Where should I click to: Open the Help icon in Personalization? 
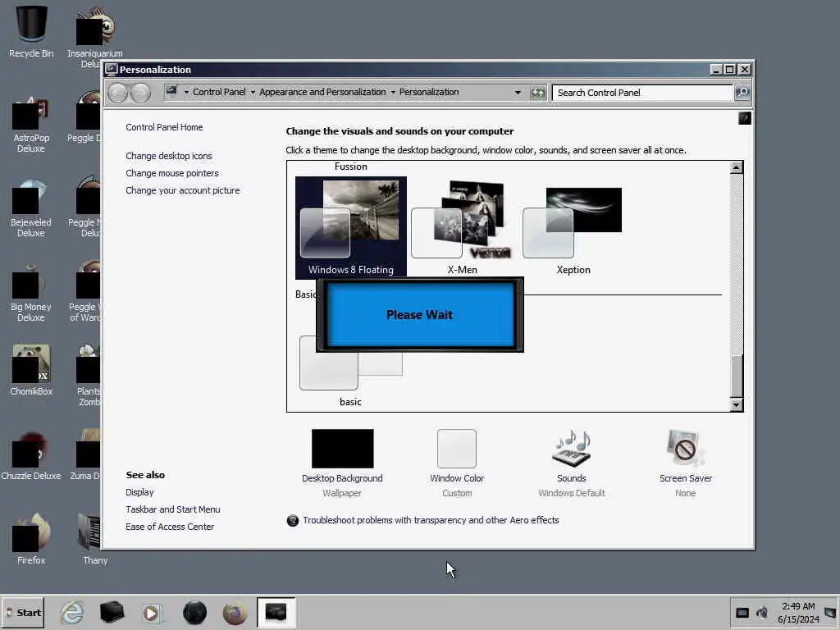pyautogui.click(x=745, y=118)
